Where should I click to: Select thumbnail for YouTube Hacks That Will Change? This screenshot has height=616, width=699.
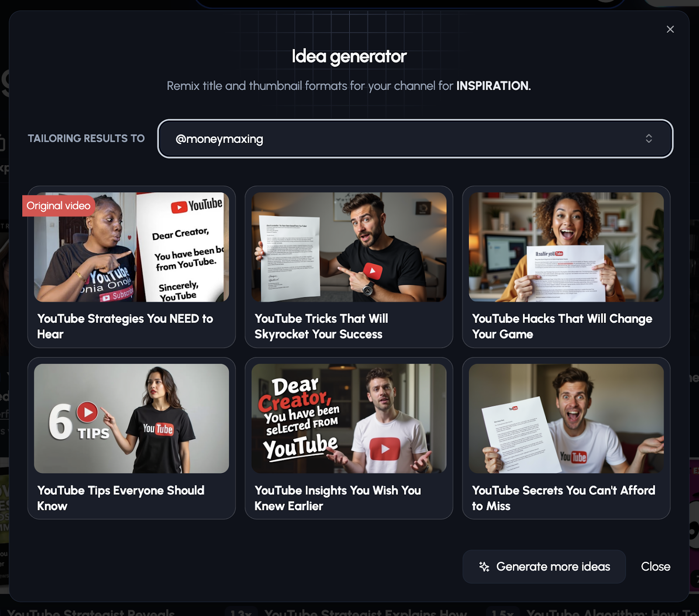pos(566,247)
